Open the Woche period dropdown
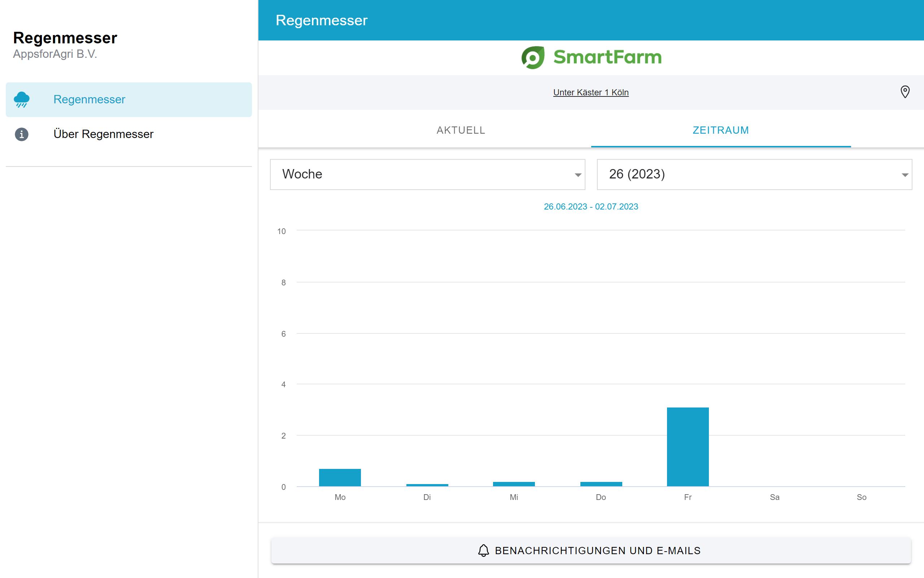The width and height of the screenshot is (924, 578). point(428,174)
